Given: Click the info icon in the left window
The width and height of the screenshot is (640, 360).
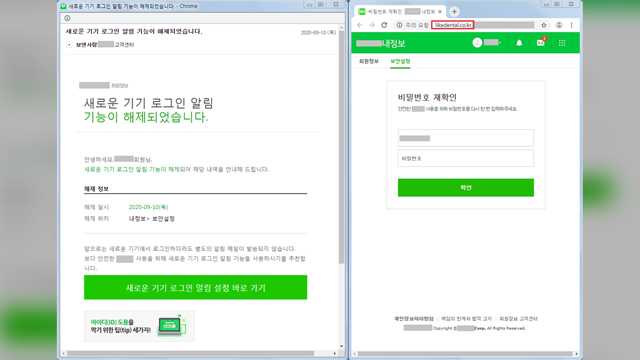Looking at the screenshot, I should pos(67,18).
